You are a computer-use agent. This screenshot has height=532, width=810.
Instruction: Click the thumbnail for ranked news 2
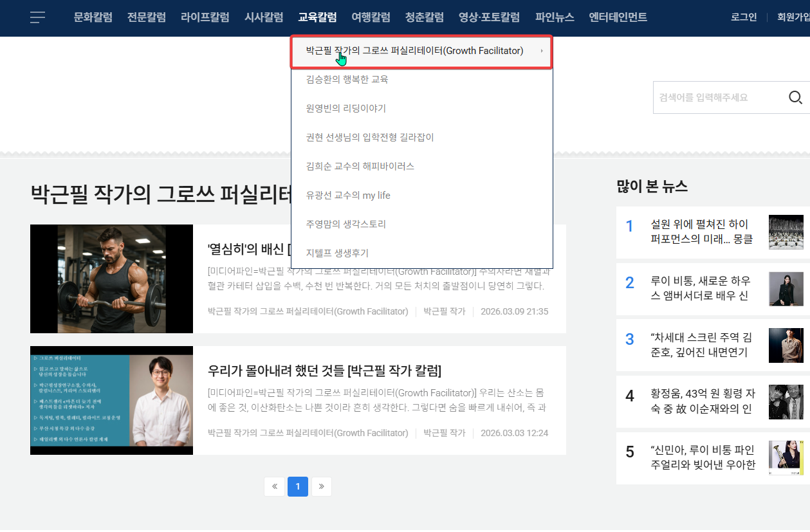786,289
